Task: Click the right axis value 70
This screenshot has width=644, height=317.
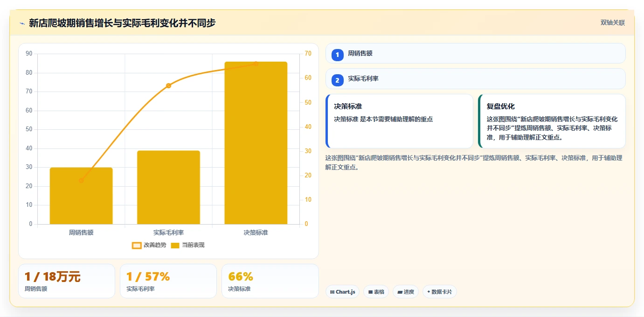Action: (307, 54)
